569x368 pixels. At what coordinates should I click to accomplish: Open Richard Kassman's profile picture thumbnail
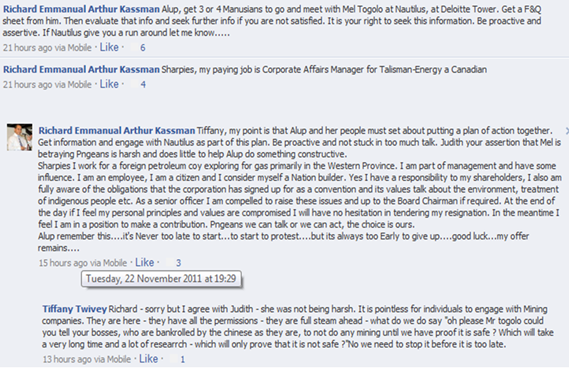[20, 137]
